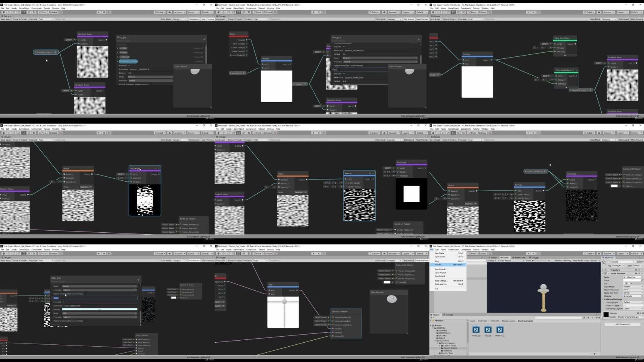The width and height of the screenshot is (644, 362).
Task: Toggle Main Preview button in top-left window
Action: coord(208,19)
